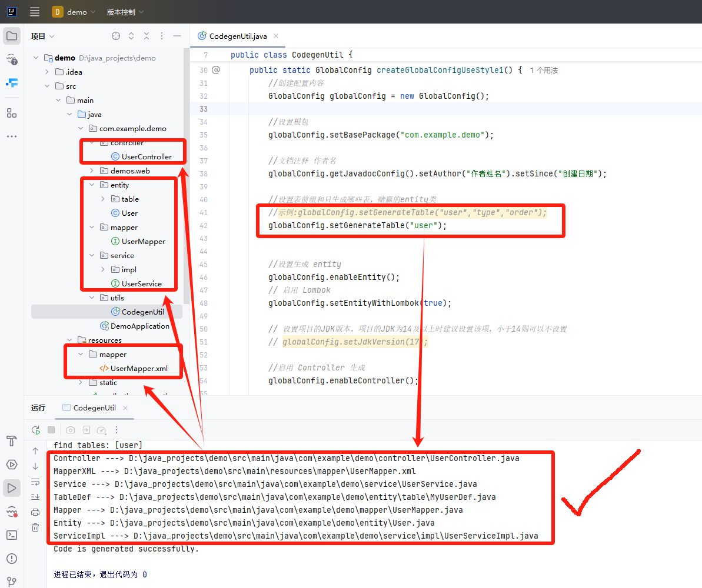Click gutter annotation icon on line 30
This screenshot has width=702, height=588.
tap(216, 70)
